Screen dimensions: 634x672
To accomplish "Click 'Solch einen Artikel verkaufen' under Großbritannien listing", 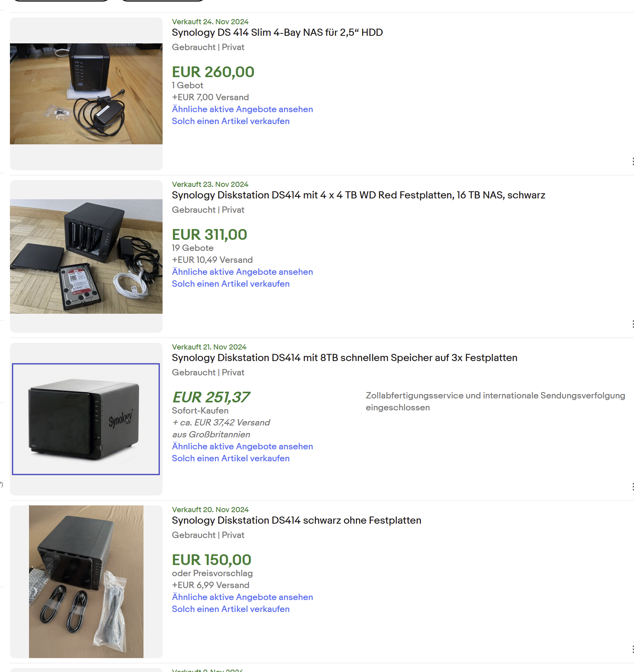I will [x=231, y=458].
